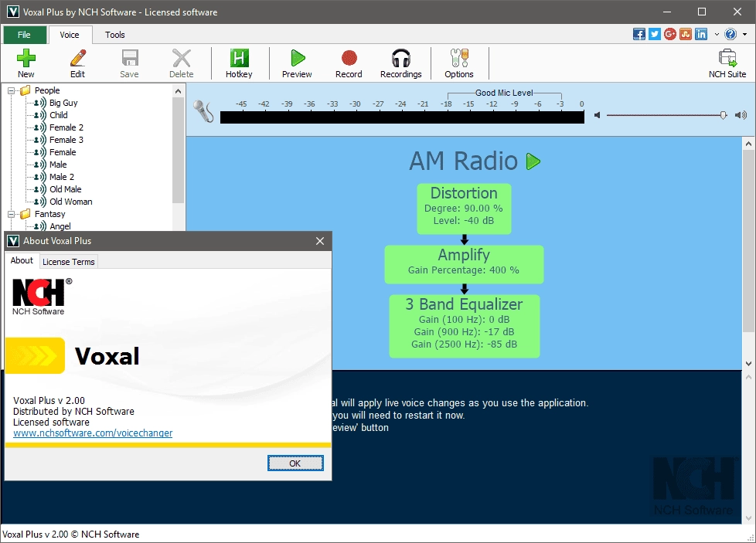Viewport: 756px width, 543px height.
Task: Click the microphone icon beside level meter
Action: 203,111
